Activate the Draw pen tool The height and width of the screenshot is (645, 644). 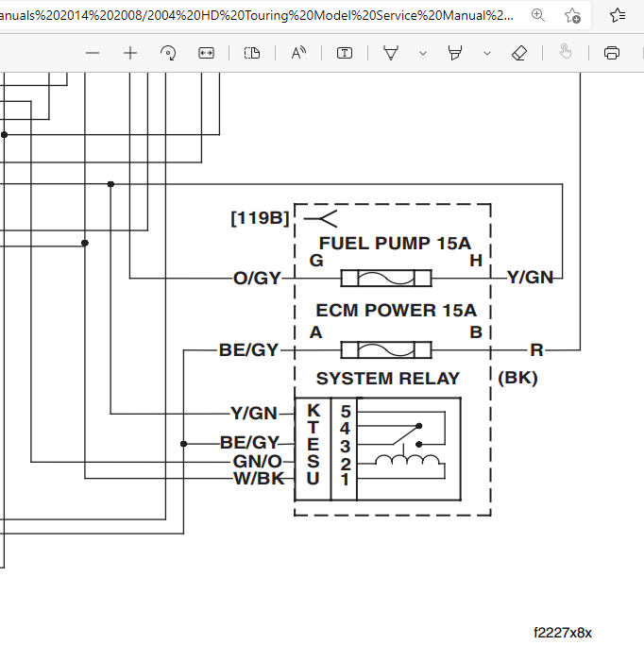point(390,53)
